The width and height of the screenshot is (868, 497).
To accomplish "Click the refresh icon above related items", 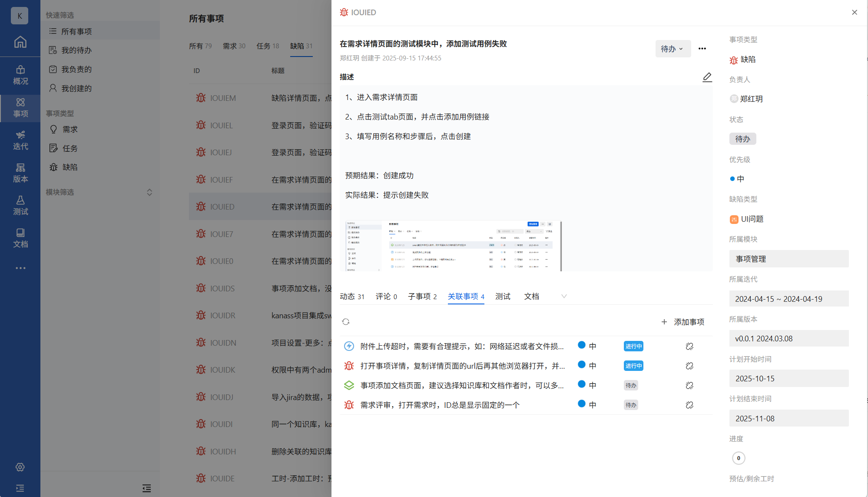I will coord(346,322).
